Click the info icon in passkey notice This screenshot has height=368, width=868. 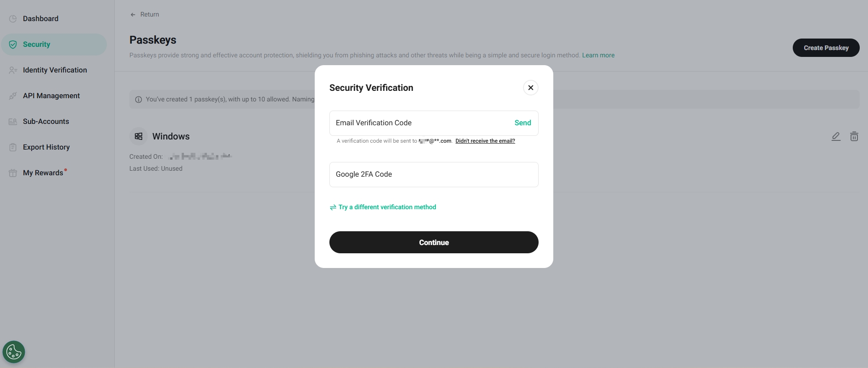[139, 100]
